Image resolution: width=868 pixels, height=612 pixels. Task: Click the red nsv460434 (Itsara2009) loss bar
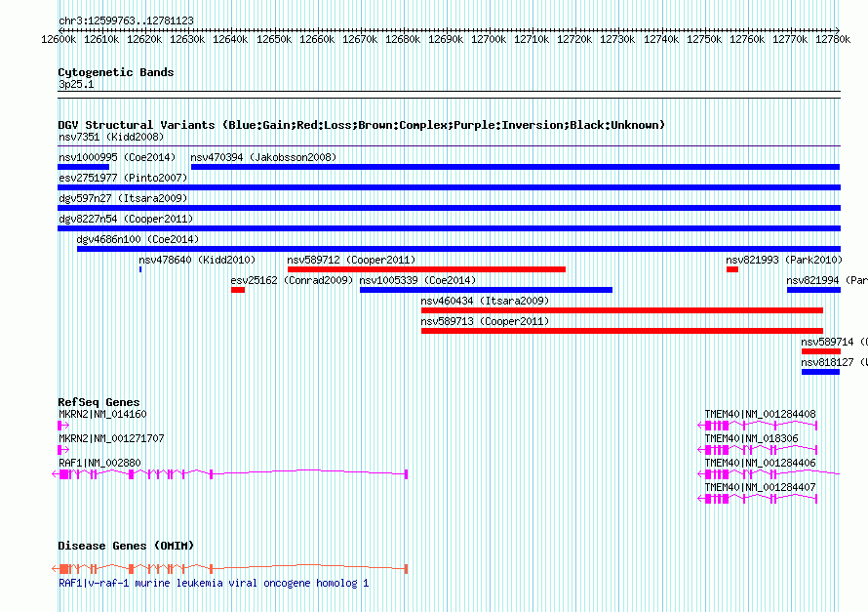click(x=622, y=310)
